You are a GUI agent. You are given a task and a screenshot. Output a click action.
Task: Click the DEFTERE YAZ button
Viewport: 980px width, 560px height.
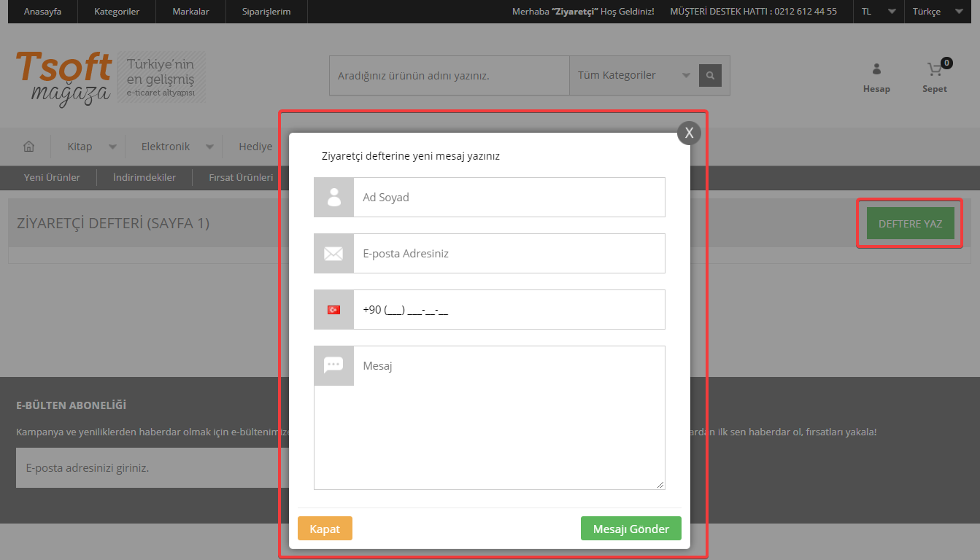910,224
